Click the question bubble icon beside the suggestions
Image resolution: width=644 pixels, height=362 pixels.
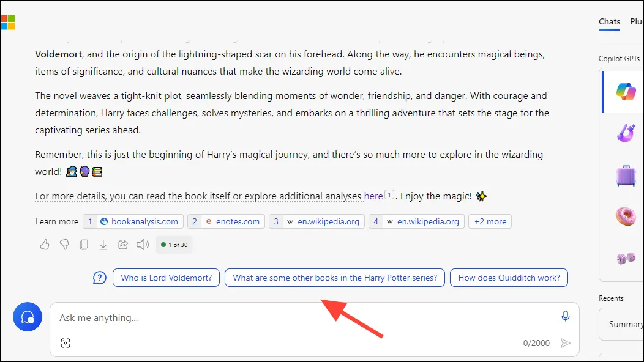point(99,278)
